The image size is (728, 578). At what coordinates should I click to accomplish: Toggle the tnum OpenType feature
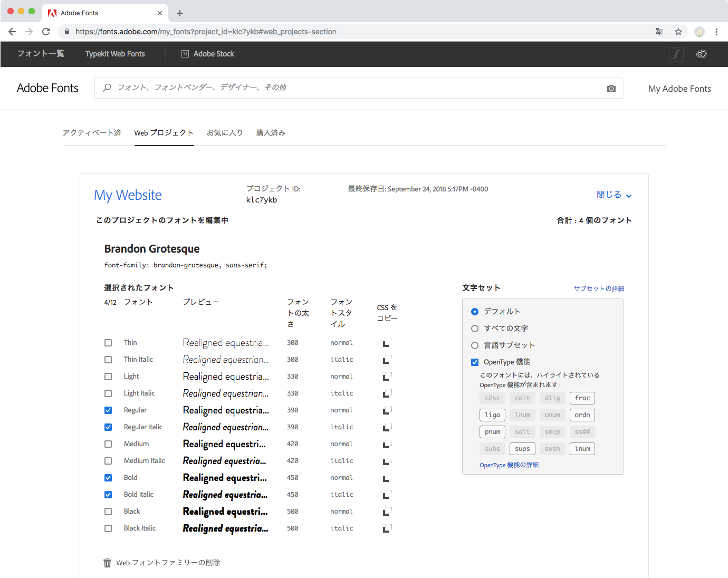[x=582, y=449]
